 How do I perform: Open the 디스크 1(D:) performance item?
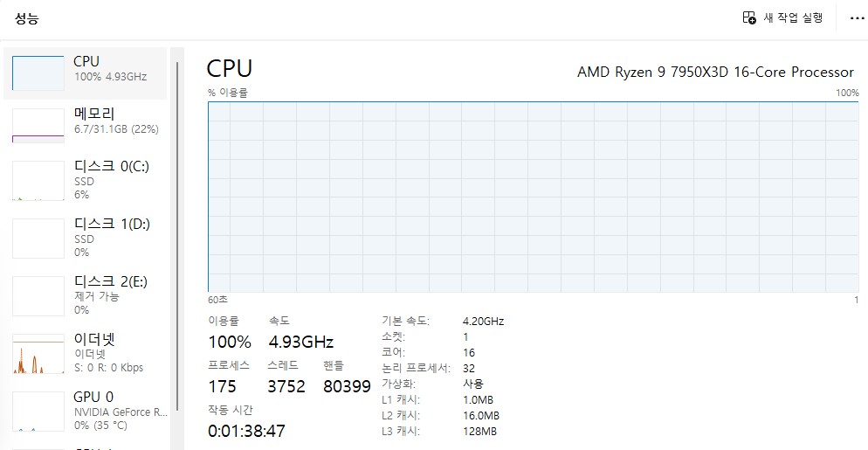click(86, 238)
